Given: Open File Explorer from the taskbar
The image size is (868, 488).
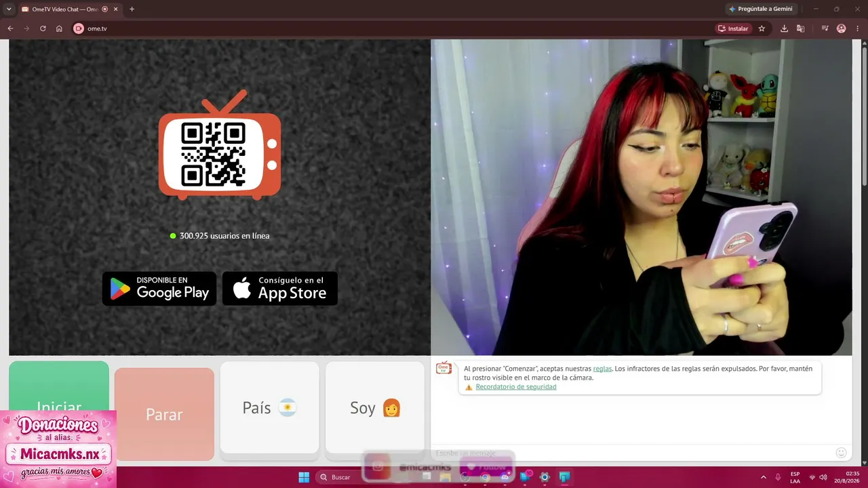Looking at the screenshot, I should (x=445, y=477).
